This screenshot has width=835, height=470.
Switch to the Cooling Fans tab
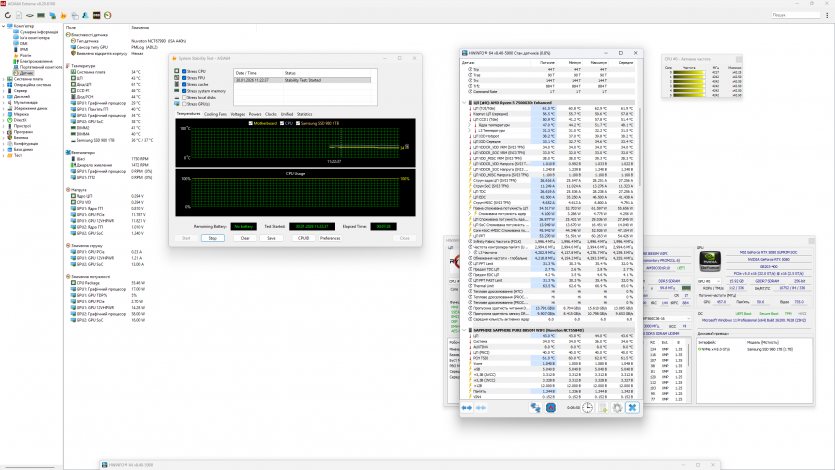215,114
